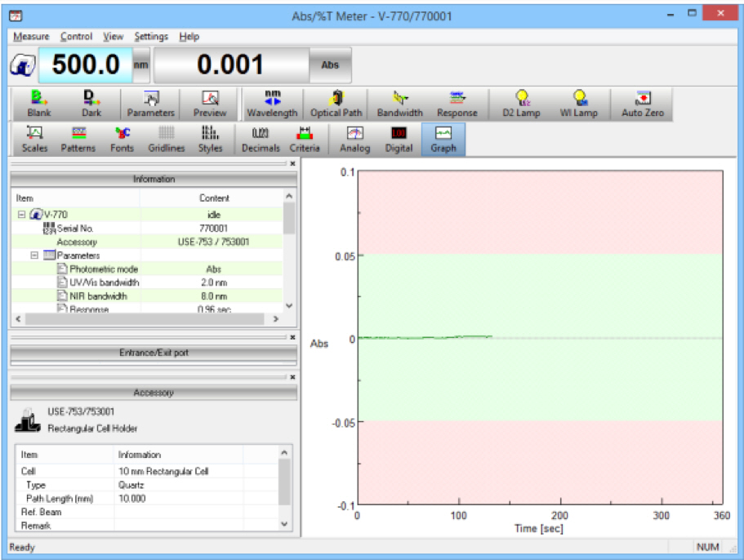Run Auto Zero
This screenshot has width=744, height=560.
(642, 104)
